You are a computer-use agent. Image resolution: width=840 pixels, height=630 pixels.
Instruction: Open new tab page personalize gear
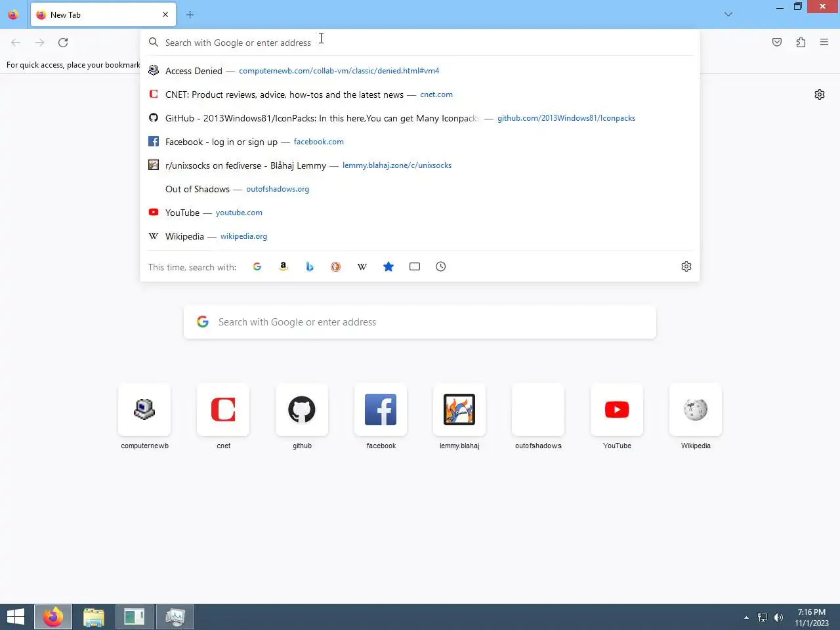click(x=820, y=94)
